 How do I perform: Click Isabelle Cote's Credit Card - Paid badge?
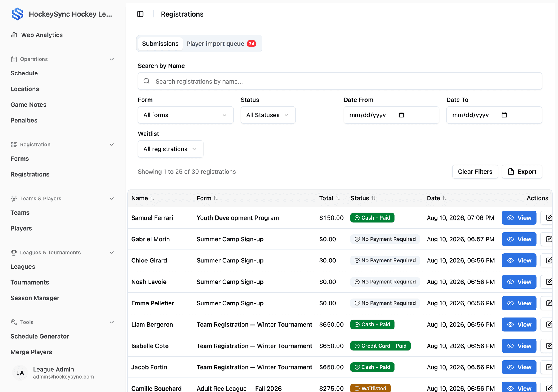tap(380, 346)
